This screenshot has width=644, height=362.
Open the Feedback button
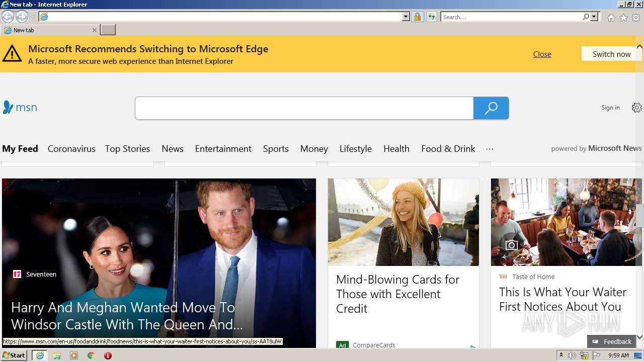pos(611,341)
